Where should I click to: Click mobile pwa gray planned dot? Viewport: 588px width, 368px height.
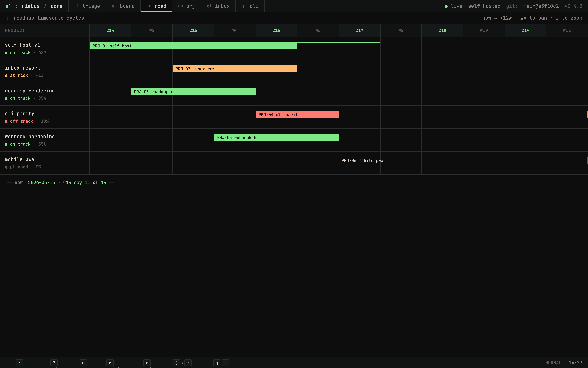6,167
